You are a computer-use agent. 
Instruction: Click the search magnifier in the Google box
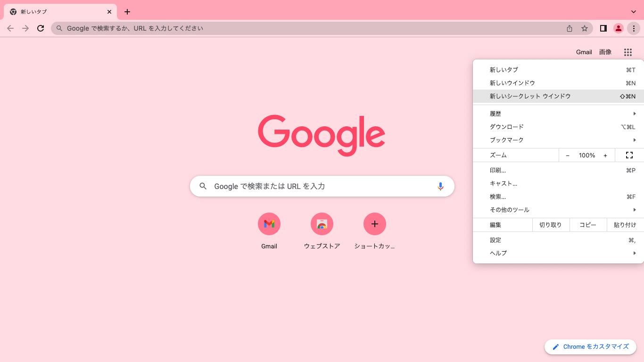pos(203,186)
